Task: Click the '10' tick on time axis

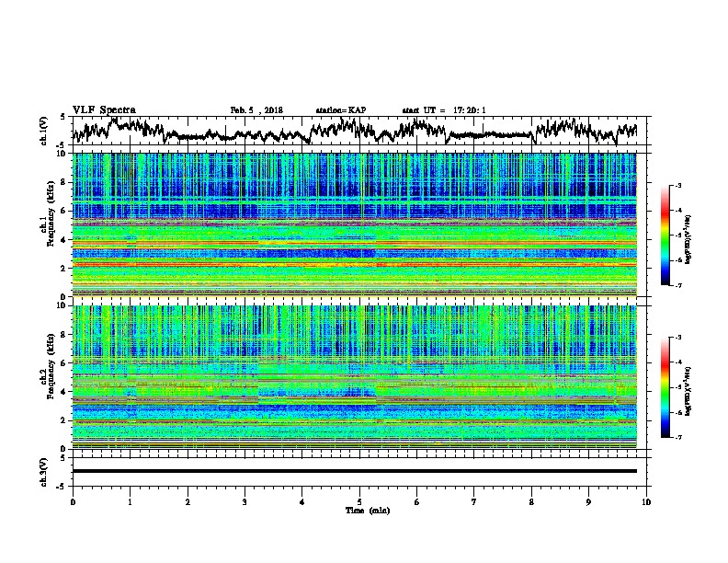Action: point(646,502)
